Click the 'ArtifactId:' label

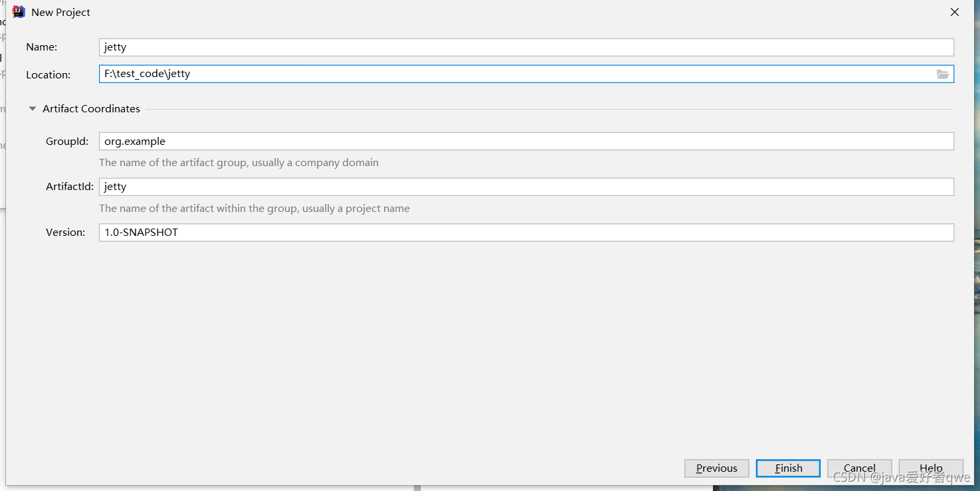69,187
